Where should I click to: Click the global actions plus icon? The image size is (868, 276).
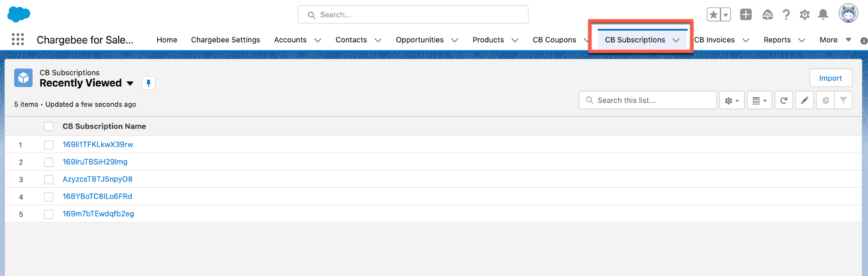(x=745, y=14)
